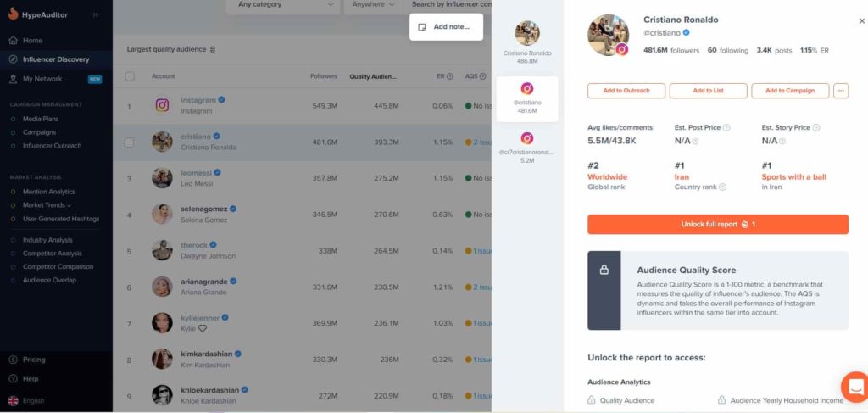Open the orange chat support widget
Viewport: 868px width, 413px height.
[854, 387]
